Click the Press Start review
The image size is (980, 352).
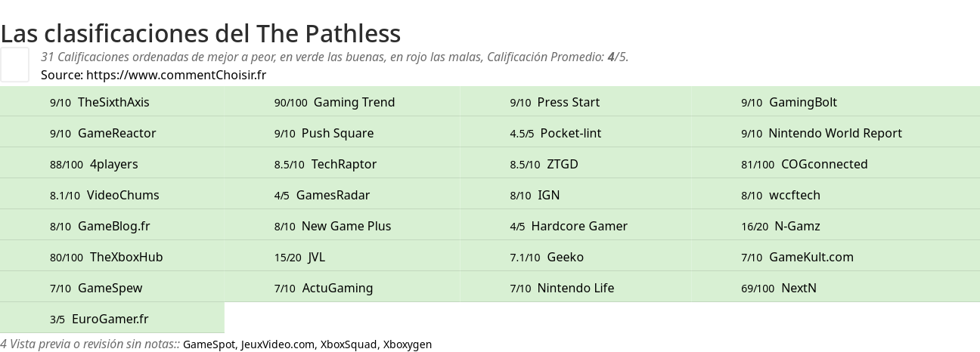click(x=568, y=102)
